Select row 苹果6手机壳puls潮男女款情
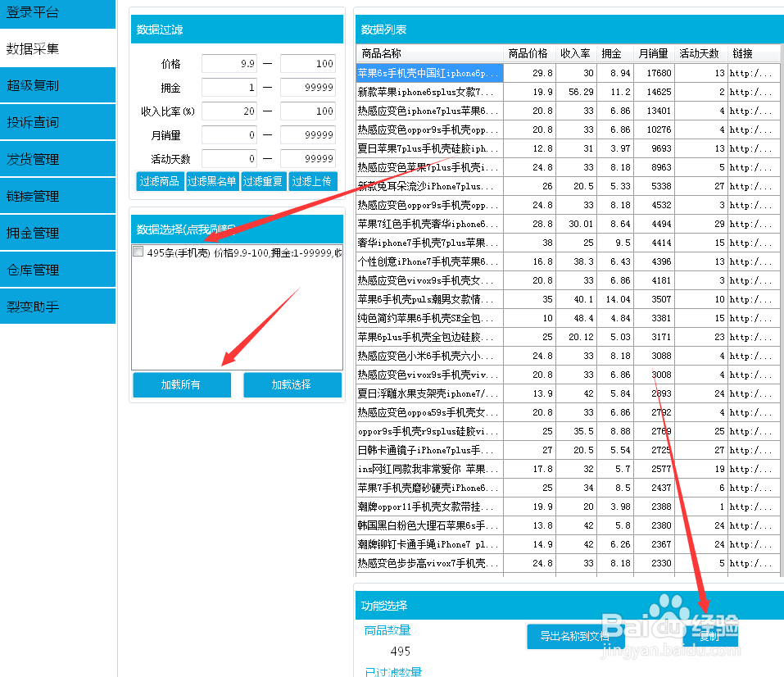 point(568,299)
